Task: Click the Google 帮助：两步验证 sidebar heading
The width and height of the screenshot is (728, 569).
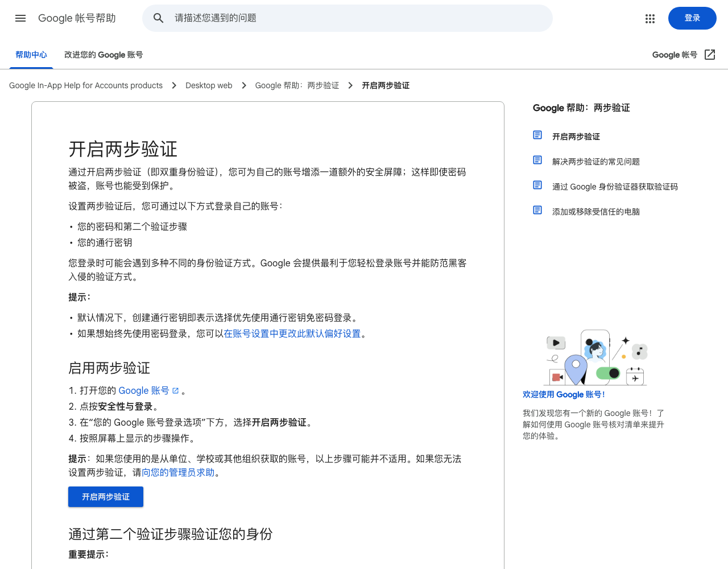Action: tap(581, 108)
